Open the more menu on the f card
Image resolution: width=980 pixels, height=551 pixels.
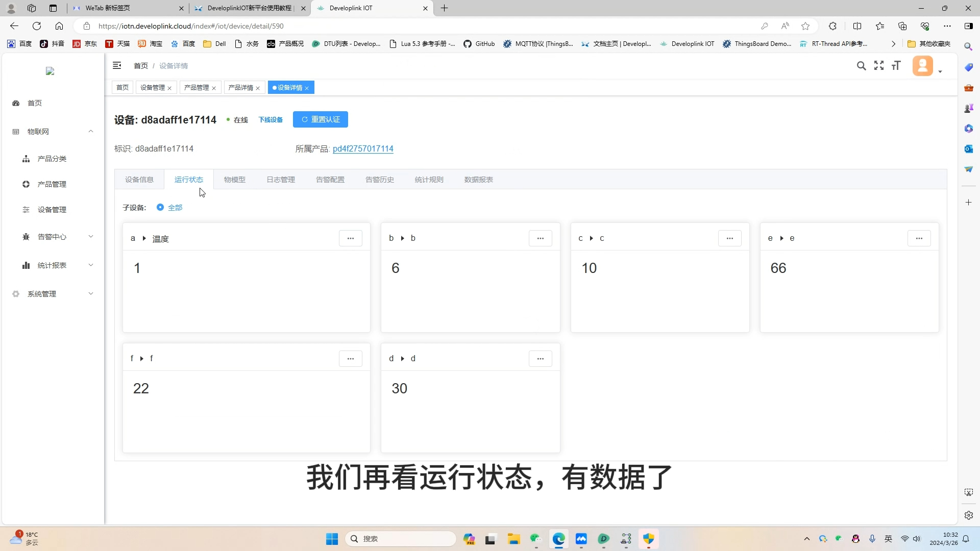click(351, 359)
